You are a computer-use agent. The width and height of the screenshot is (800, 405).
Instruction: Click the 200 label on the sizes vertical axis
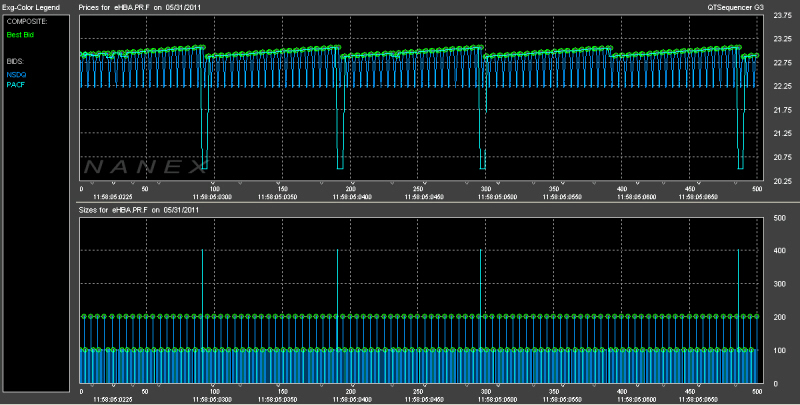point(780,317)
